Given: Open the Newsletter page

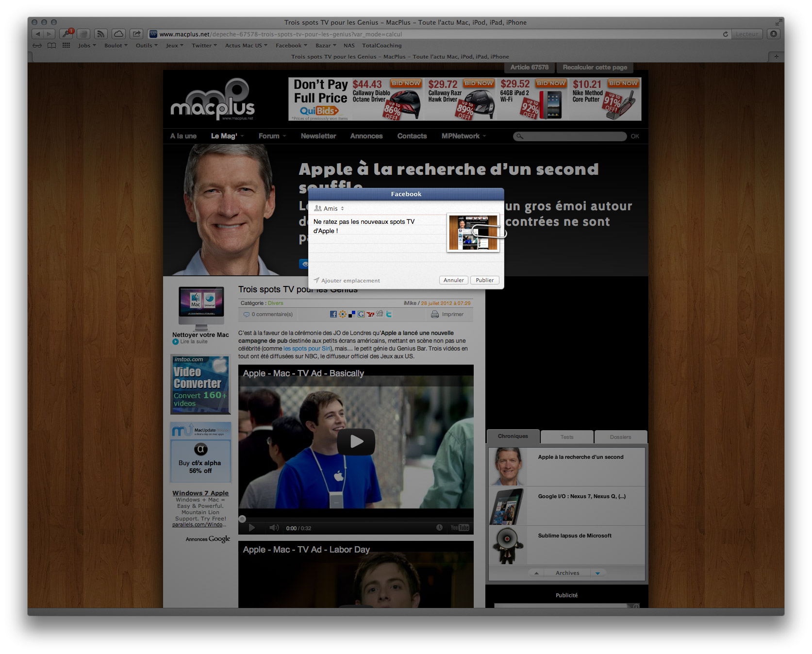Looking at the screenshot, I should click(318, 136).
